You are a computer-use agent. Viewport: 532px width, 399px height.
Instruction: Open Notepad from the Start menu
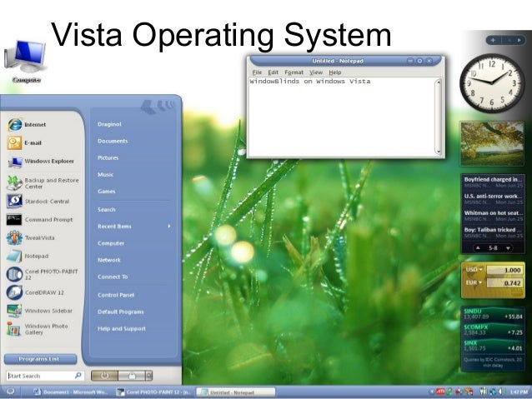[x=28, y=256]
